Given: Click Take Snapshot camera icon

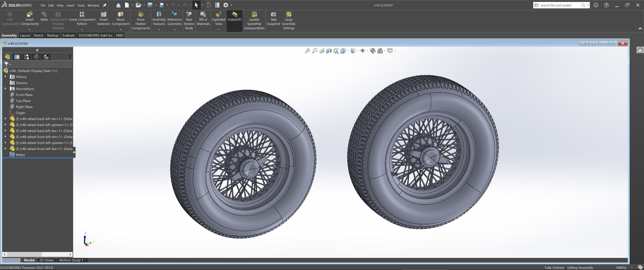Looking at the screenshot, I should pyautogui.click(x=273, y=14).
